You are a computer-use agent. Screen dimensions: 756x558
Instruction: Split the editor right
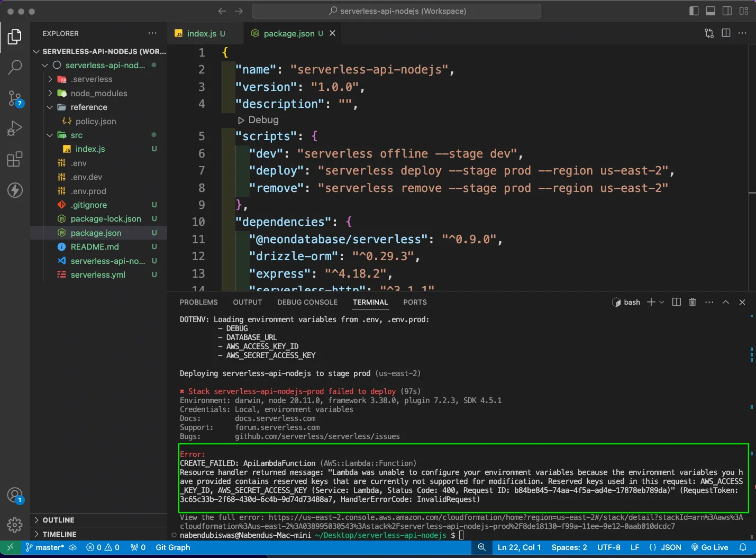pos(726,33)
